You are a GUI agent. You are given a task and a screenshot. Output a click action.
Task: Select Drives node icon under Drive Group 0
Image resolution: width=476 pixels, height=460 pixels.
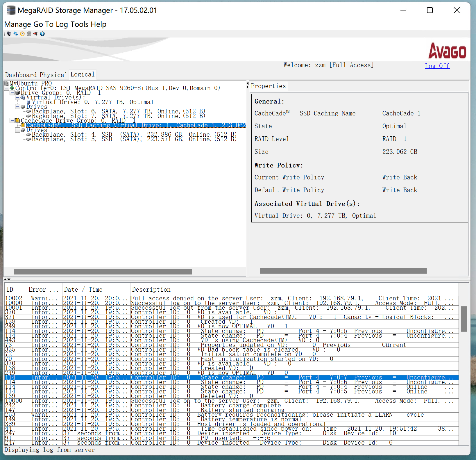tap(23, 107)
